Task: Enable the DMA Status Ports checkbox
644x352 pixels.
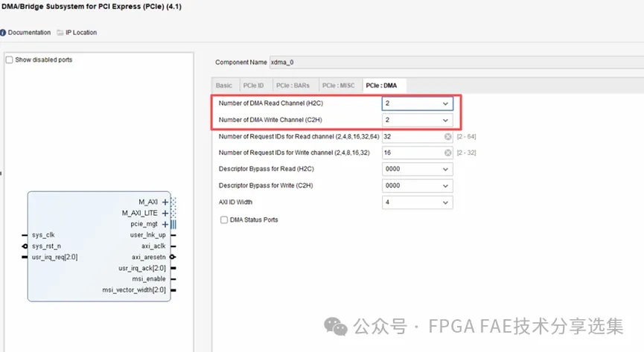Action: (x=224, y=220)
